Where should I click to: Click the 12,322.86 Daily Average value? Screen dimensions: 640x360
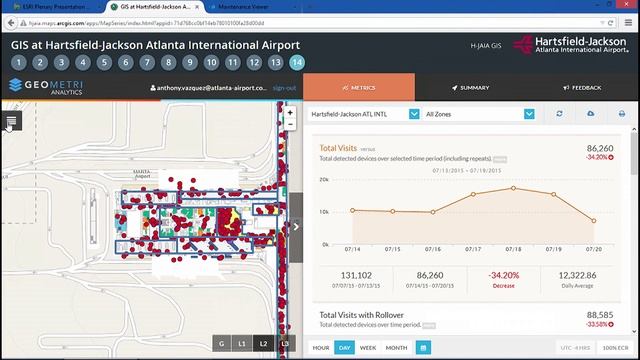(578, 276)
